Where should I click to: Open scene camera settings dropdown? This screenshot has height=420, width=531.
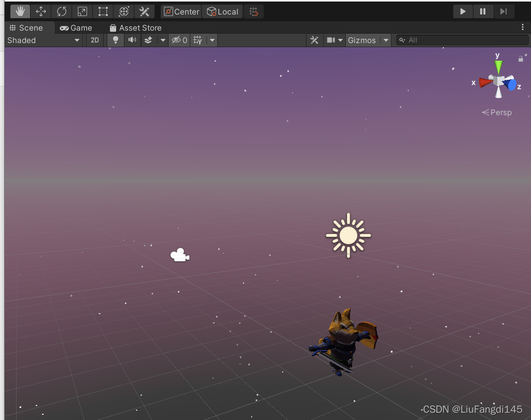pyautogui.click(x=334, y=40)
